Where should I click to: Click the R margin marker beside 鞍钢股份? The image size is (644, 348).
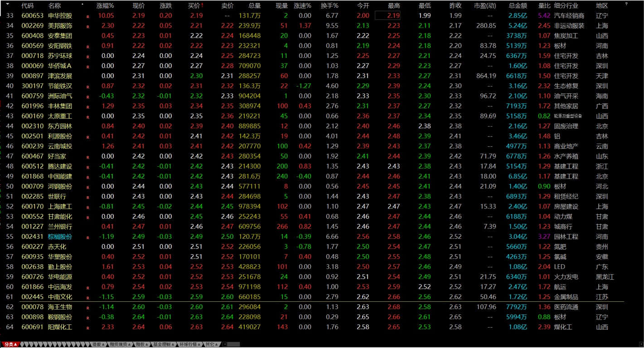[x=88, y=317]
